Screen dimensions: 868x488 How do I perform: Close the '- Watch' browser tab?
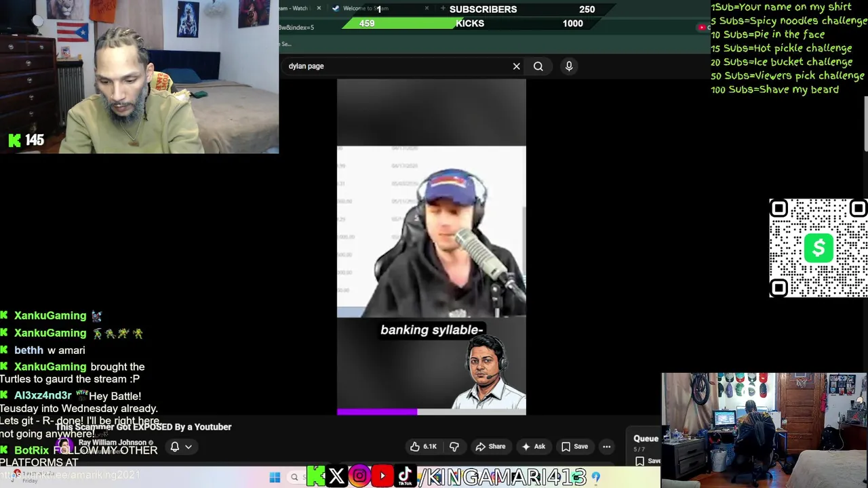(319, 8)
